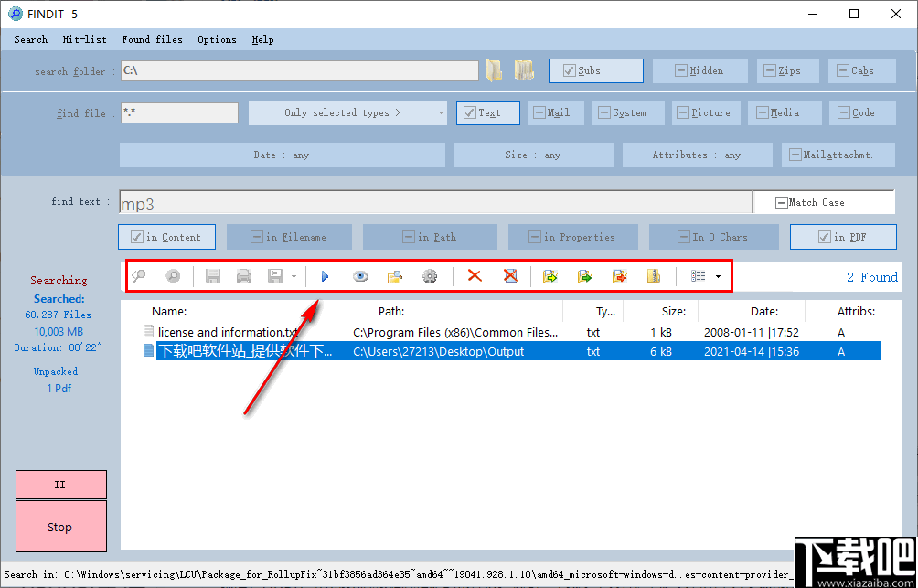Enable the in Properties option
The height and width of the screenshot is (588, 918).
pos(573,237)
